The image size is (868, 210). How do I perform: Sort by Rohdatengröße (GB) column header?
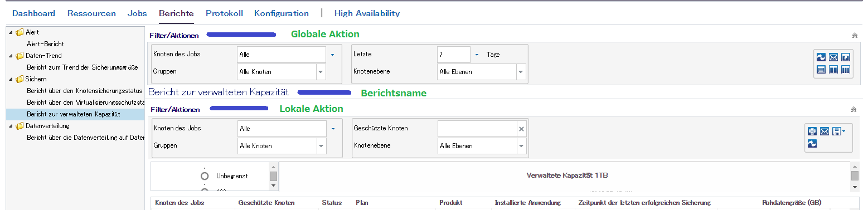tap(792, 203)
